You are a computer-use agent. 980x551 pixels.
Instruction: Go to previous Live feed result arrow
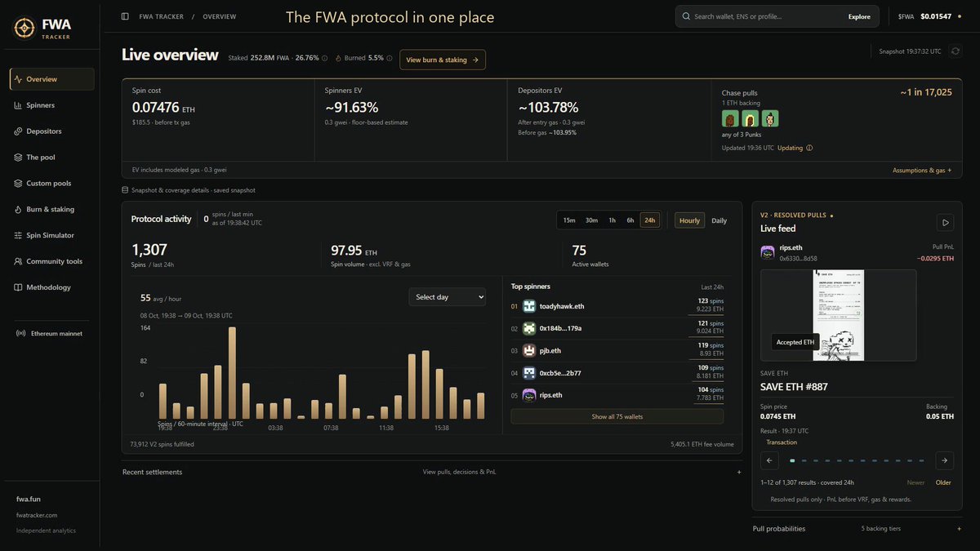point(769,460)
